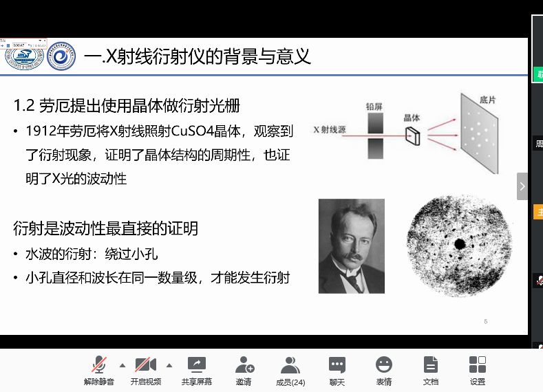Viewport: 543px width, 392px height.
Task: Turn on camera with 开启视频
Action: coord(145,371)
